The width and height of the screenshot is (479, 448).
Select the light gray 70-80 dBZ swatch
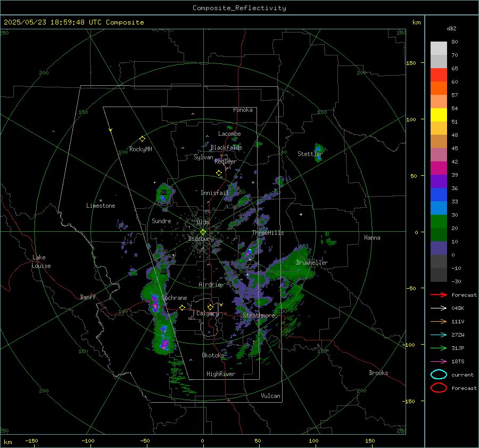[439, 48]
